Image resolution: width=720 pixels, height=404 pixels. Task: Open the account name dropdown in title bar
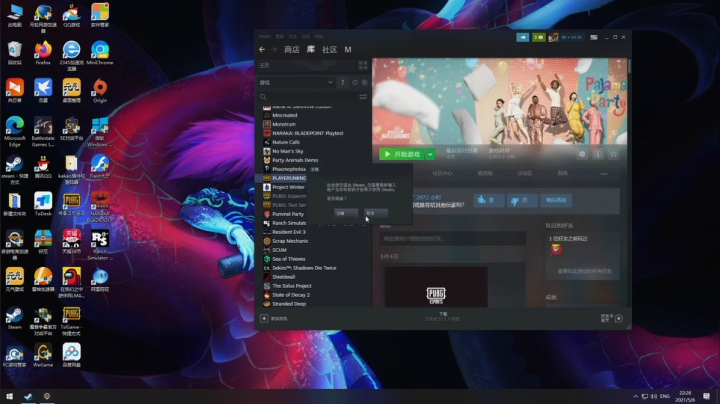pyautogui.click(x=572, y=37)
